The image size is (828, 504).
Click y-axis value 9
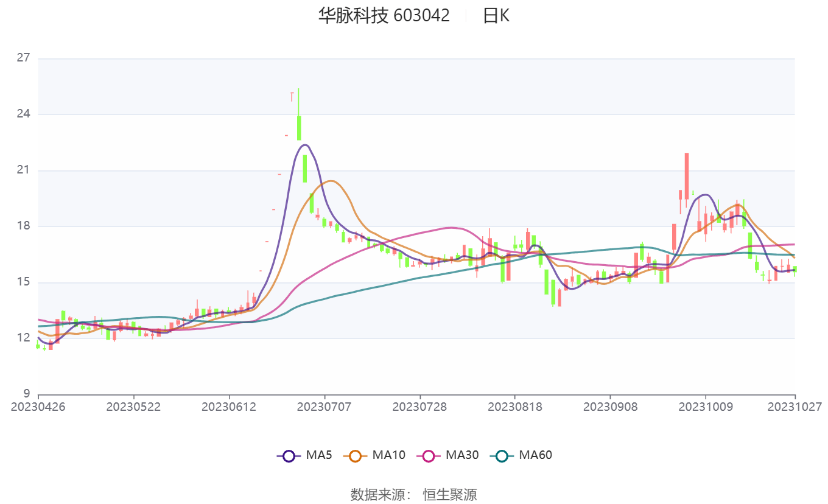pyautogui.click(x=27, y=394)
